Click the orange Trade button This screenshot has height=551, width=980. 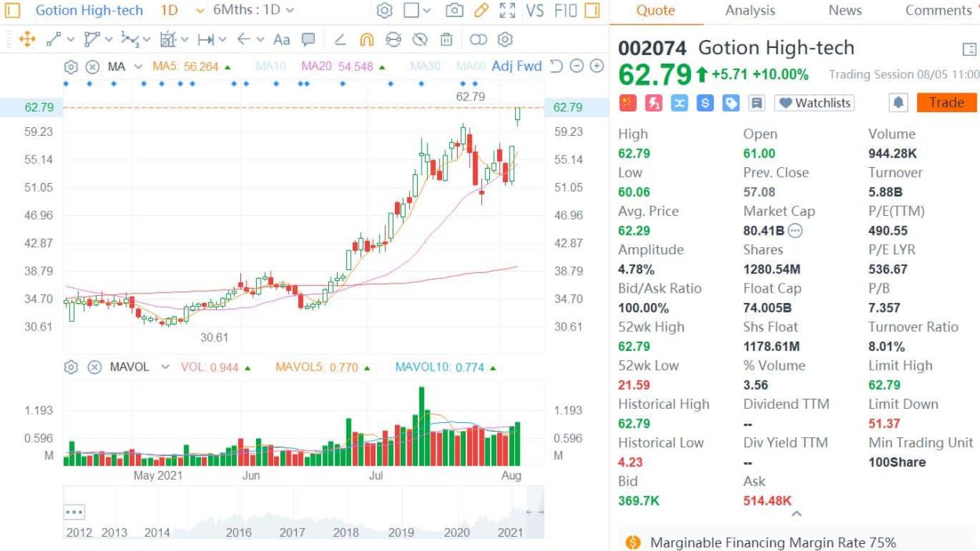click(946, 103)
